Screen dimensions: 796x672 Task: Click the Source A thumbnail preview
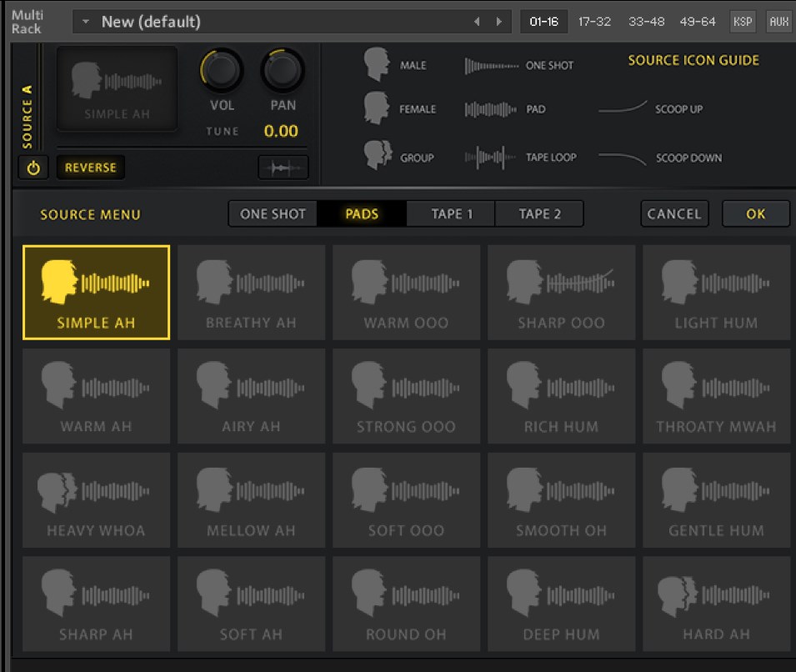tap(117, 88)
